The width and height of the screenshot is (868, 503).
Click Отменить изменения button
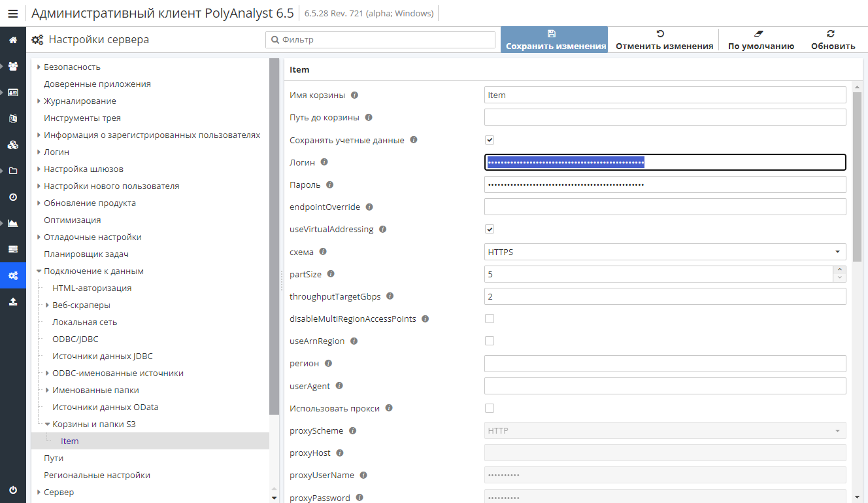[664, 39]
